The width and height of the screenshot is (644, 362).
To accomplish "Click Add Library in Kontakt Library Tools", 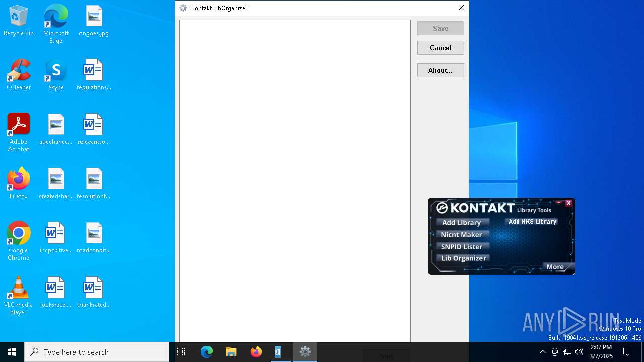I will coord(462,223).
